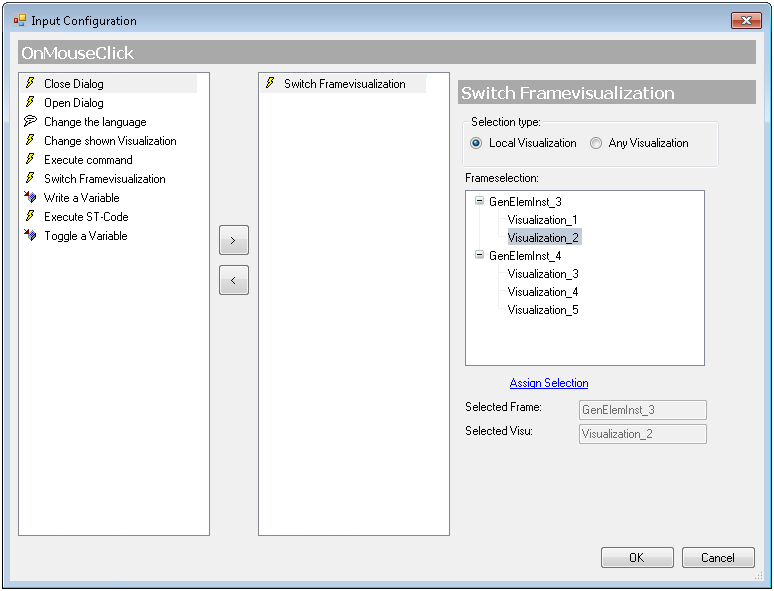Click the Switch Framevisualization icon in the left list
The width and height of the screenshot is (774, 591).
tap(30, 178)
